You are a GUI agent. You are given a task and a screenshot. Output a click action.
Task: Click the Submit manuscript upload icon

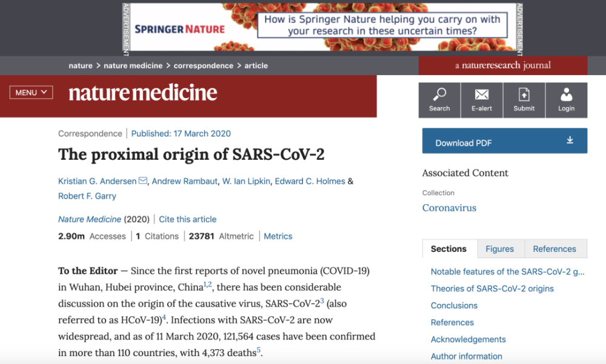click(524, 94)
